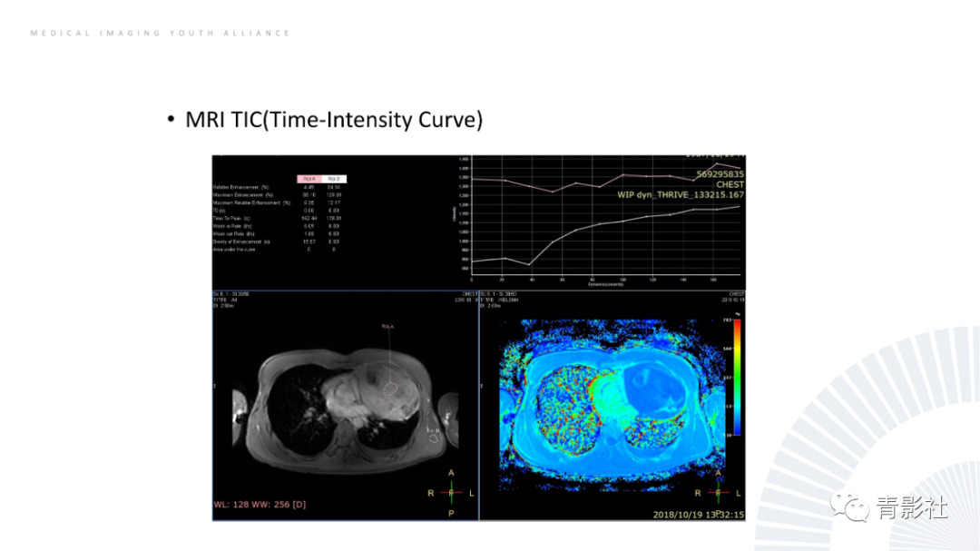Click the "2018/10/19 13:32:15" timestamp
The height and width of the screenshot is (551, 980).
(x=698, y=515)
